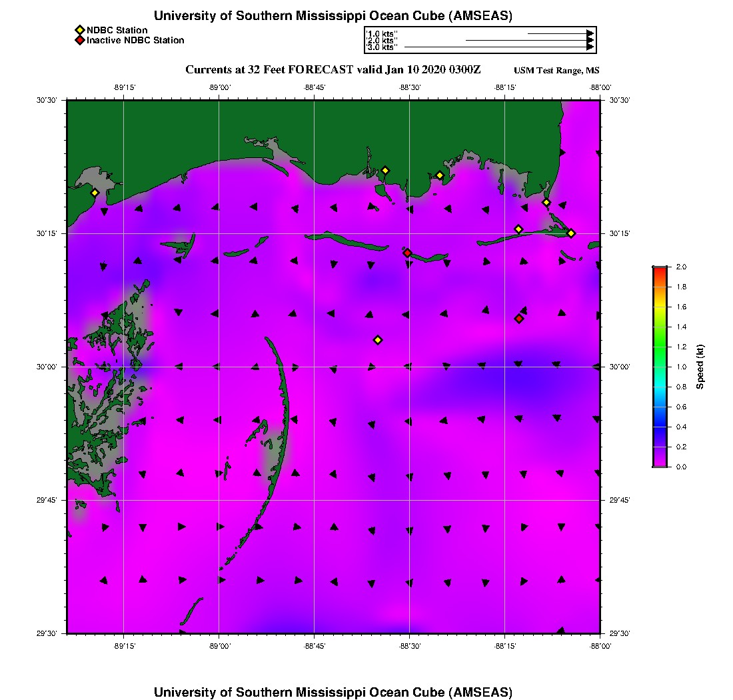733x700 pixels.
Task: Click the 3.0 kts arrow scale label
Action: pyautogui.click(x=382, y=47)
